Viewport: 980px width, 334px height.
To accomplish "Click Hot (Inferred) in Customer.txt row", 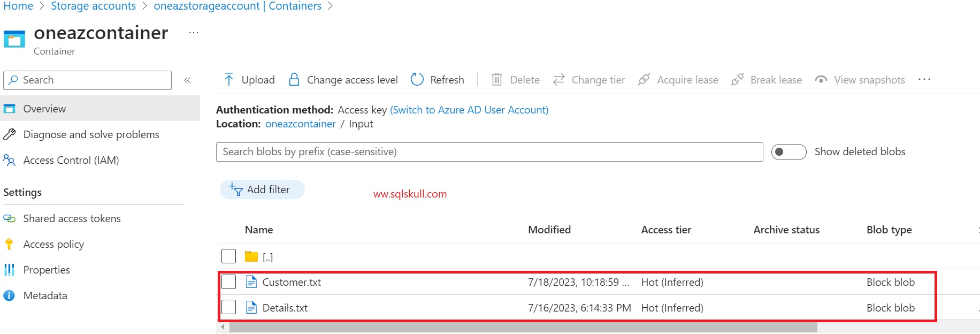I will pos(672,282).
